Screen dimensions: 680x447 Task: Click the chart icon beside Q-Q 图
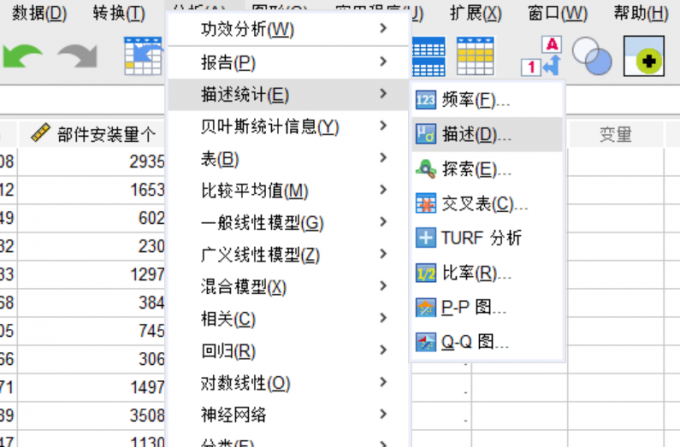point(426,342)
